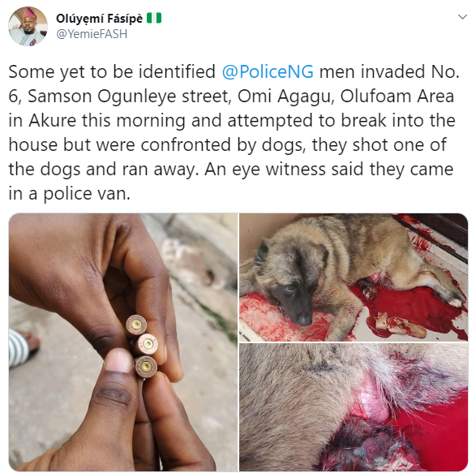The height and width of the screenshot is (473, 476).
Task: View the wounded dog lying down photo
Action: (x=354, y=277)
